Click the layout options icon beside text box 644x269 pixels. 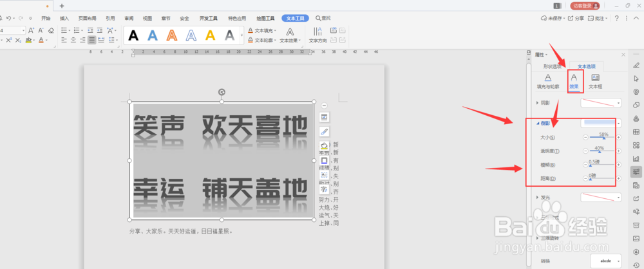[x=324, y=118]
